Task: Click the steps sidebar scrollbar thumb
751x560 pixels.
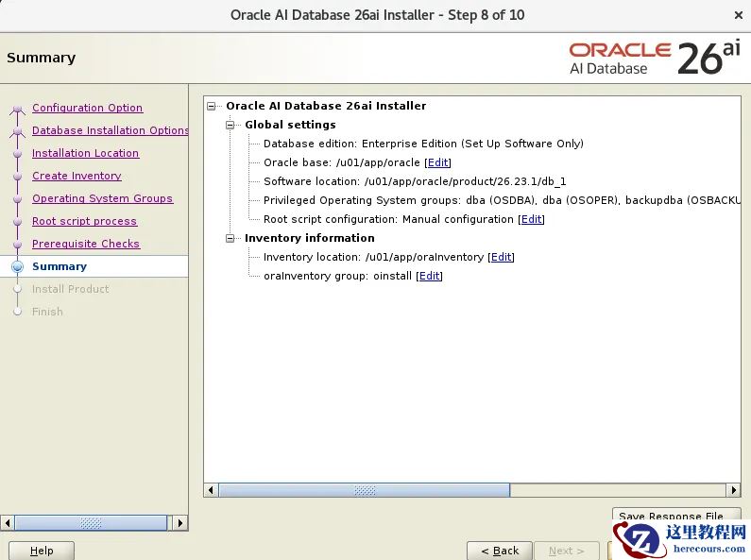Action: [x=91, y=522]
